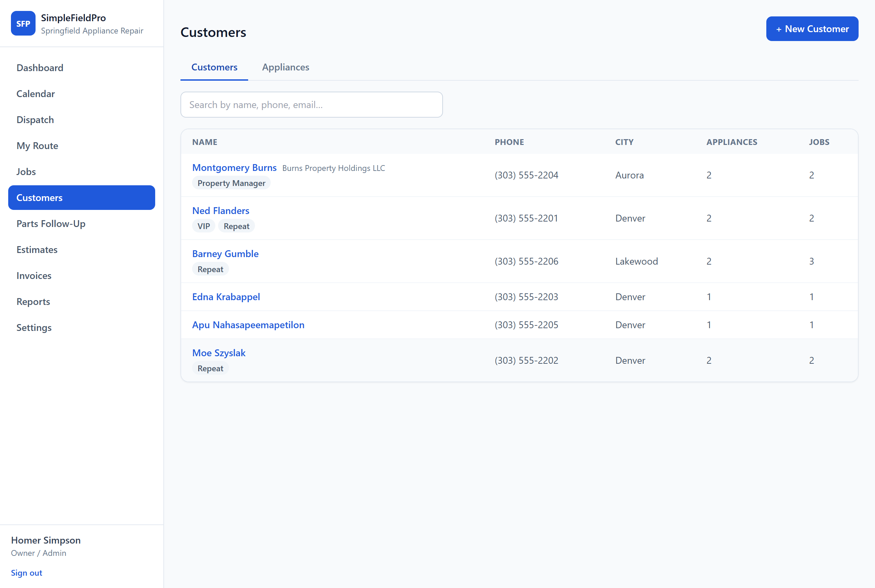Go to Calendar in sidebar

point(81,94)
